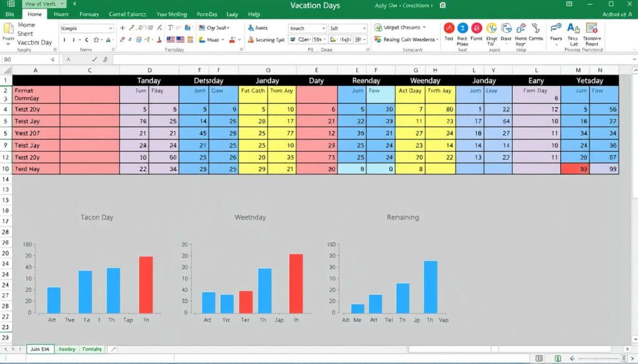
Task: Click the Resing Colr Weedents icon
Action: pos(378,39)
